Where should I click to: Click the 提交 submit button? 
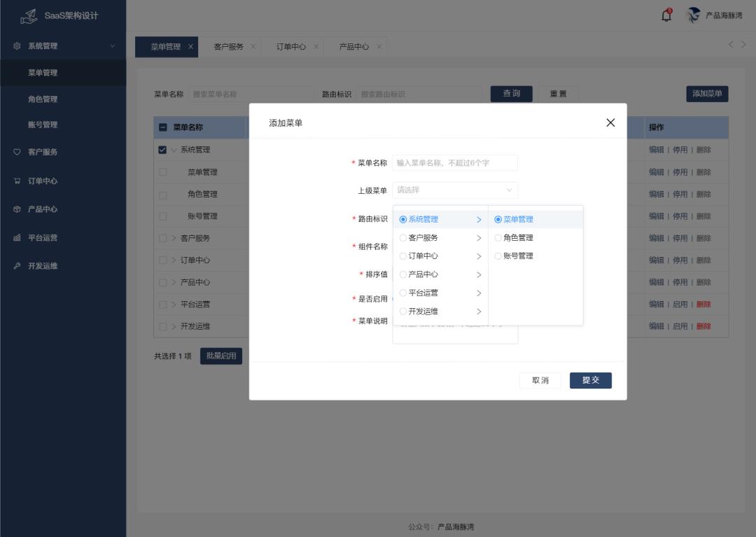[x=590, y=380]
